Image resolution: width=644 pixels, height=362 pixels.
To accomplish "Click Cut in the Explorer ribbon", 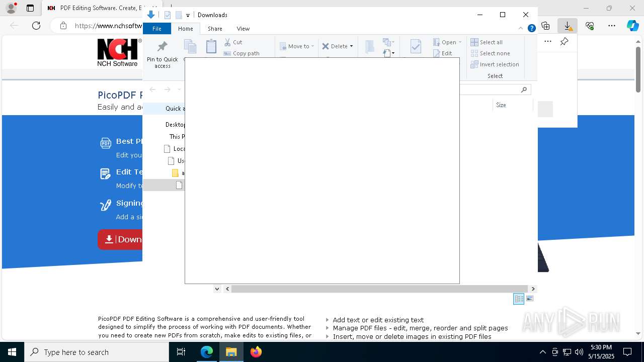I will (233, 42).
